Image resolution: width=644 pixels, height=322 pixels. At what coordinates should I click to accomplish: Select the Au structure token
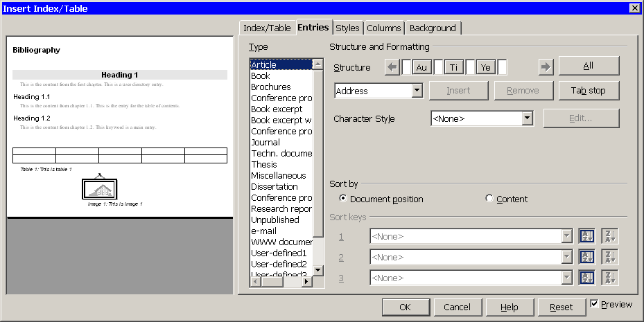click(421, 67)
